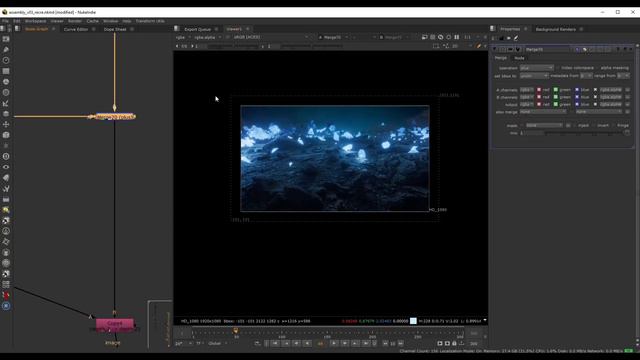Open the Render menu
The height and width of the screenshot is (360, 640).
75,21
